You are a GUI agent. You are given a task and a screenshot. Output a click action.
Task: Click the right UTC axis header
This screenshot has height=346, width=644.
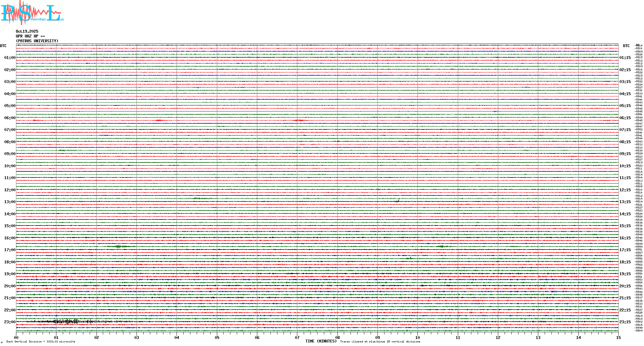(x=626, y=46)
